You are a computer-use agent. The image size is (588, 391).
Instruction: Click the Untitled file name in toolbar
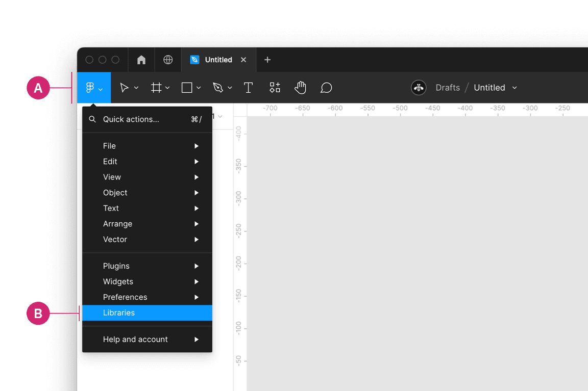[x=489, y=88]
